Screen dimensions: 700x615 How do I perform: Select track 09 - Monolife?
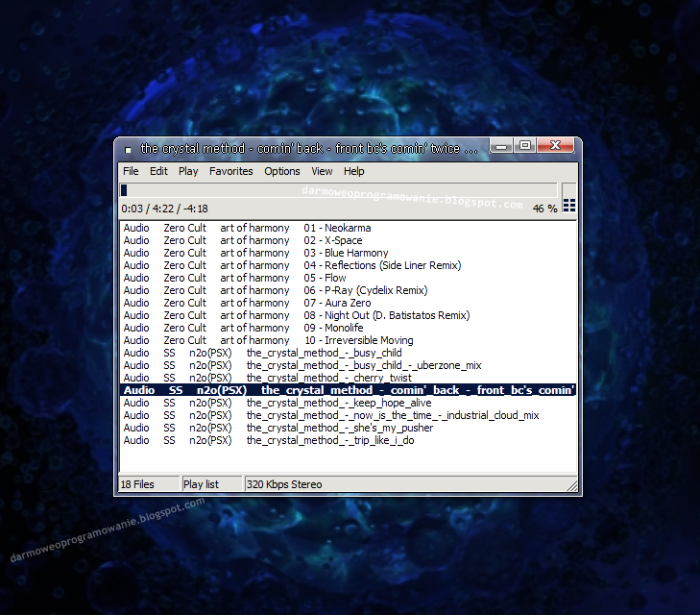(349, 328)
